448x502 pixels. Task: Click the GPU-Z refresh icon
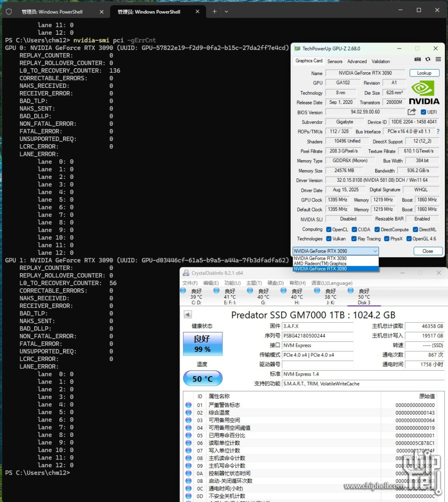[428, 59]
